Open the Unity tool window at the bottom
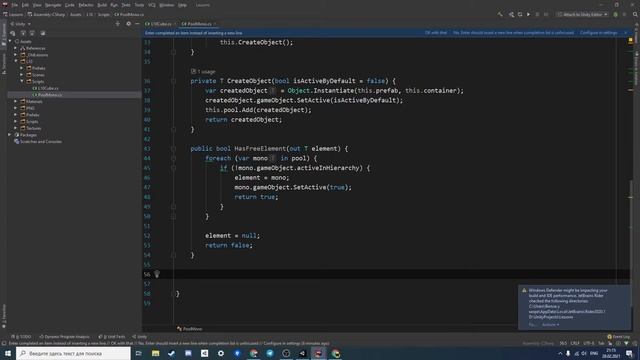 point(140,337)
